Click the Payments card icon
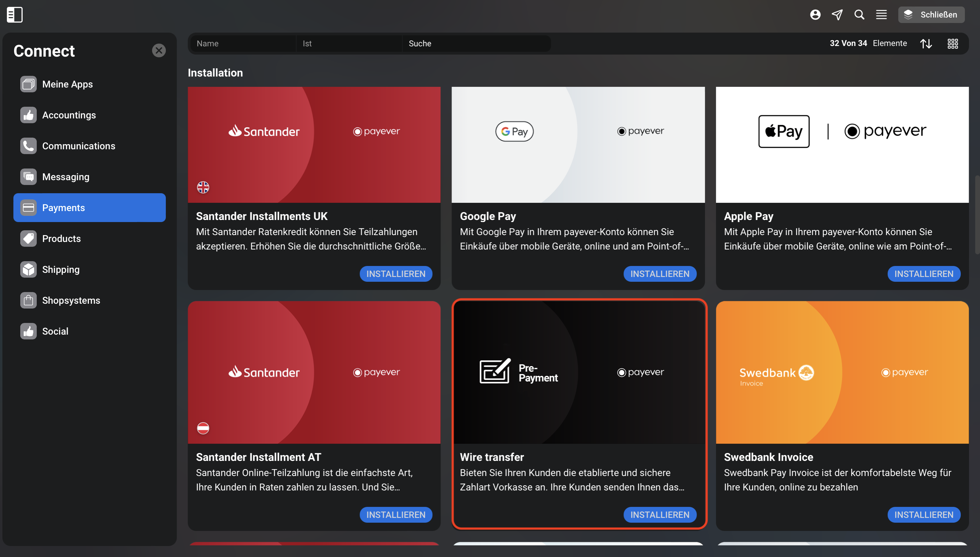 28,208
